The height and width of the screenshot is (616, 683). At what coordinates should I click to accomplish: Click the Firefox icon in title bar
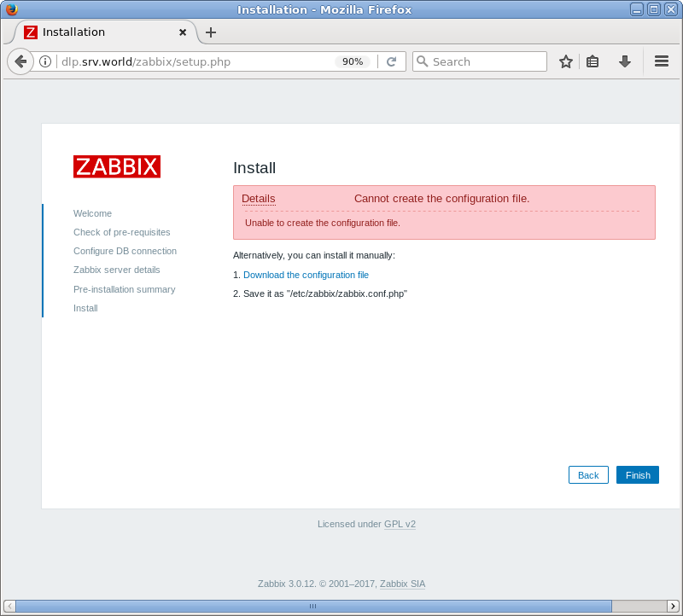tap(12, 9)
